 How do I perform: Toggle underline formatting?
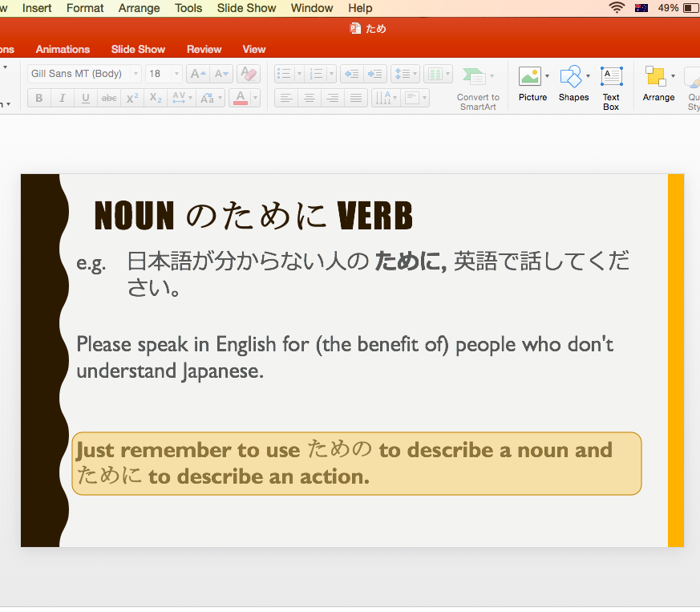point(86,98)
